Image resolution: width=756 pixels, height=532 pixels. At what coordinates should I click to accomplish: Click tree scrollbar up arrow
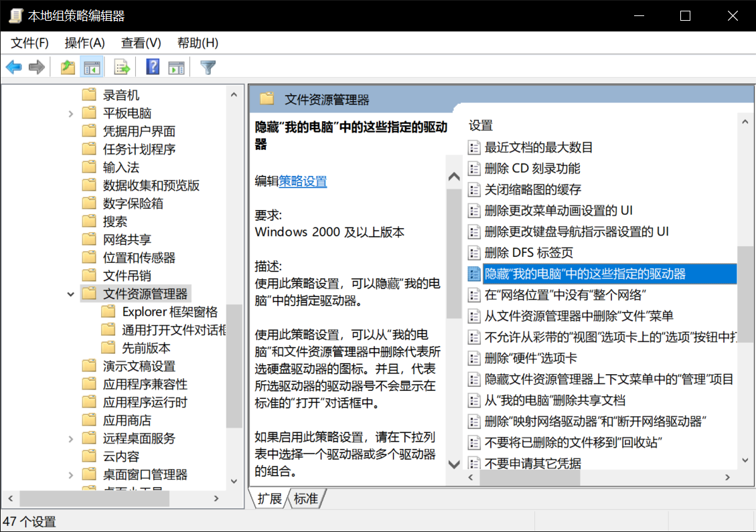(234, 94)
